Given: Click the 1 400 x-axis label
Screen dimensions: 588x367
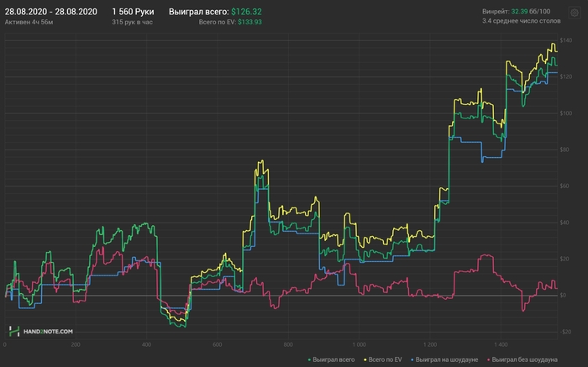Looking at the screenshot, I should click(501, 344).
